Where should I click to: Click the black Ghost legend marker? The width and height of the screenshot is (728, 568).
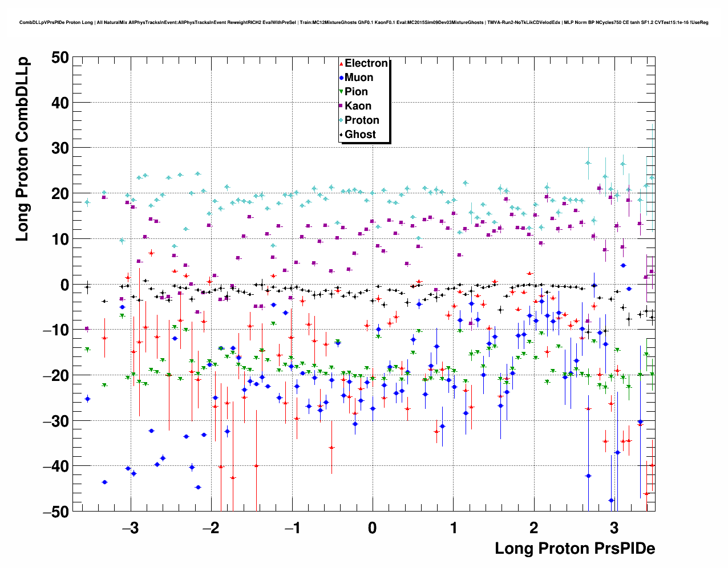[x=341, y=135]
